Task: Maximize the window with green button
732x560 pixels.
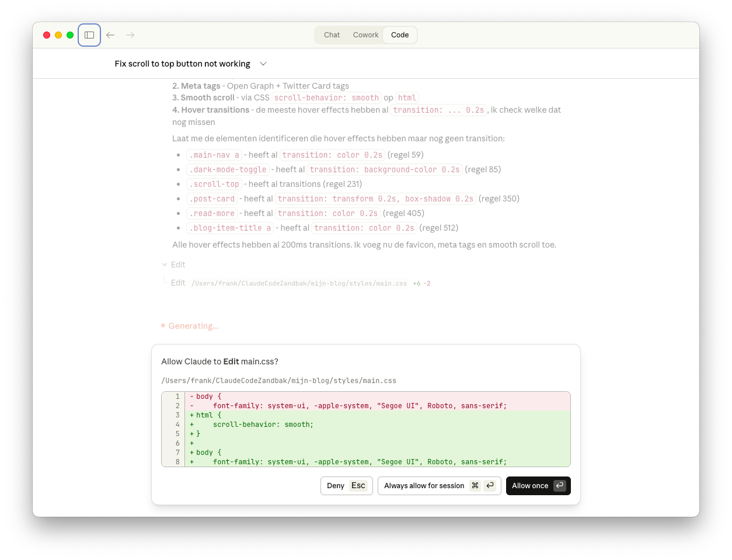Action: 70,35
